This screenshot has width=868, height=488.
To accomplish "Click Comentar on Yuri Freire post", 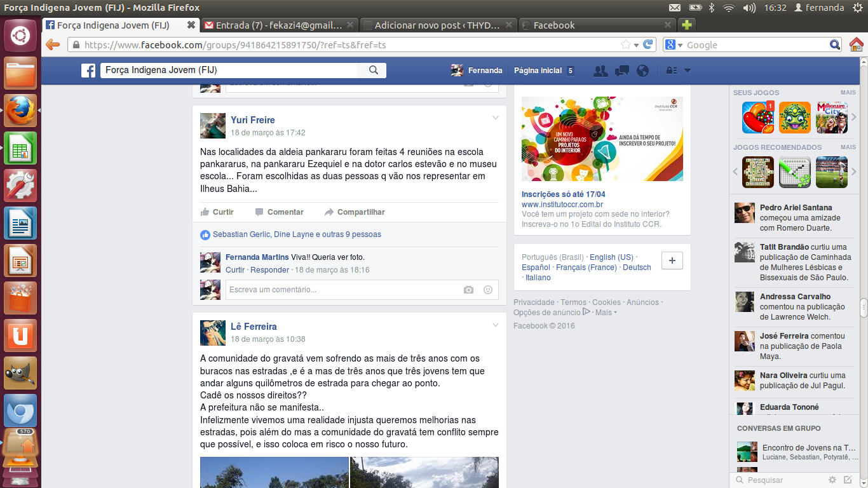I will 279,212.
